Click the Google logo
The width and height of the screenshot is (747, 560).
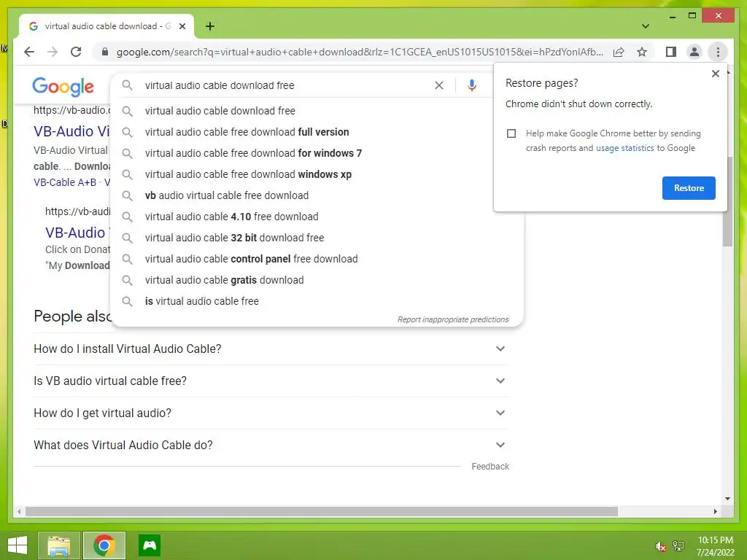coord(63,87)
